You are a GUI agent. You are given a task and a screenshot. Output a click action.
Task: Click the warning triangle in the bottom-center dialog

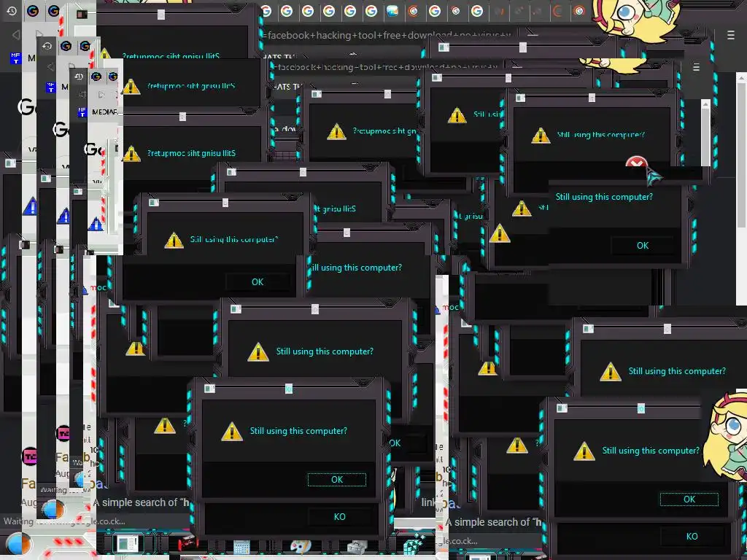pos(232,432)
